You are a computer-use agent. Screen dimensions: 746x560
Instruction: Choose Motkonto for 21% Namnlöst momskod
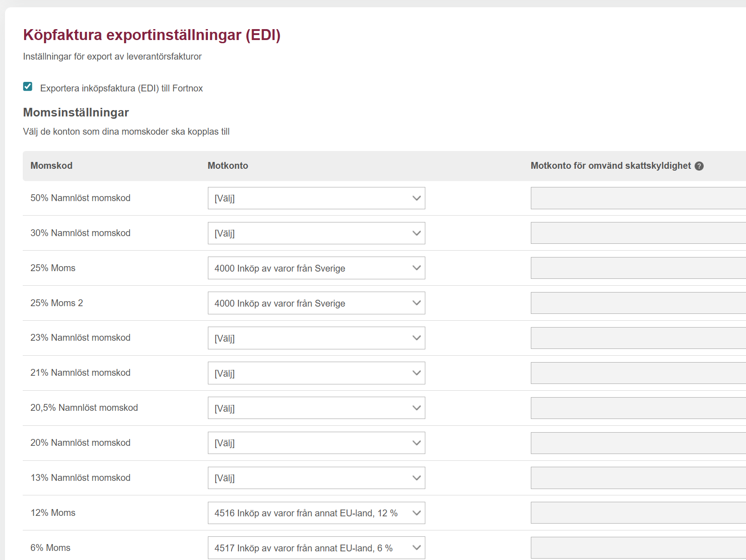coord(316,373)
